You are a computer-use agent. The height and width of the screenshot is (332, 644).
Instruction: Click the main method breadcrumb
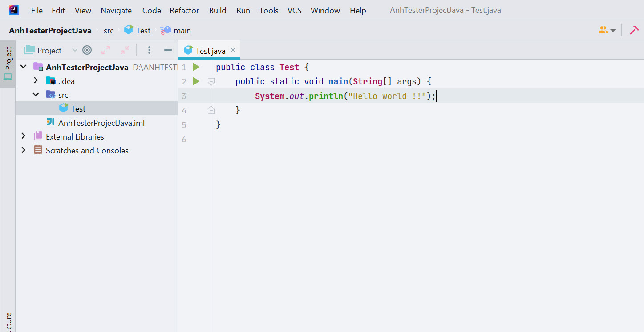coord(176,31)
